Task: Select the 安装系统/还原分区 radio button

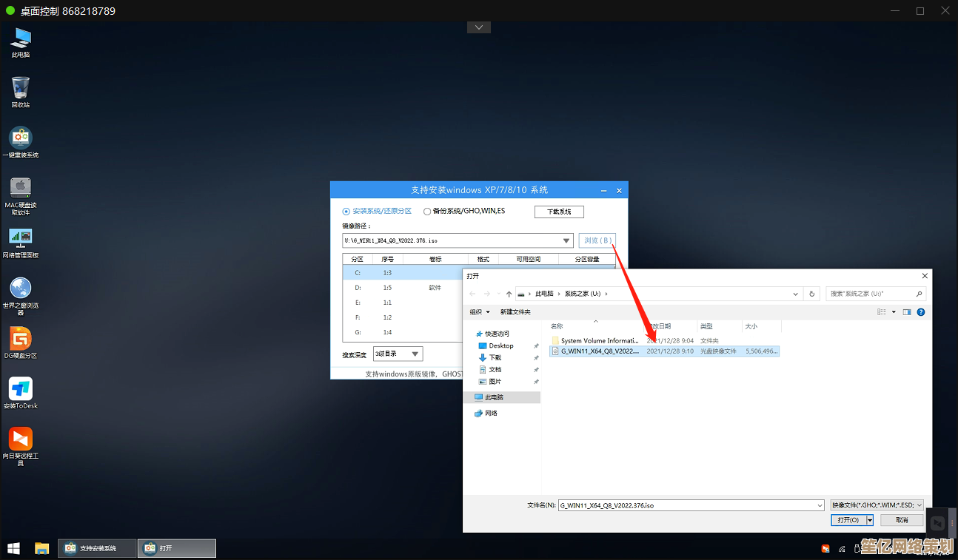Action: click(x=347, y=212)
